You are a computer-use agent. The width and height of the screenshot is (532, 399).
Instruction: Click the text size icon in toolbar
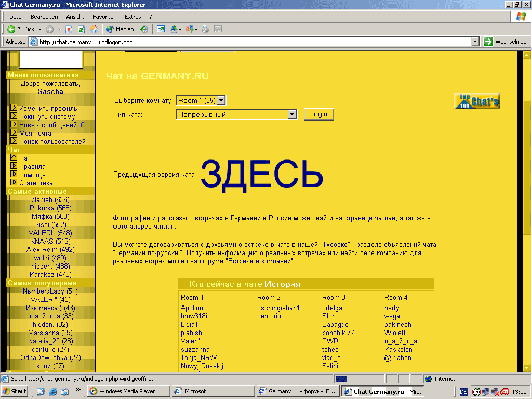(x=174, y=29)
